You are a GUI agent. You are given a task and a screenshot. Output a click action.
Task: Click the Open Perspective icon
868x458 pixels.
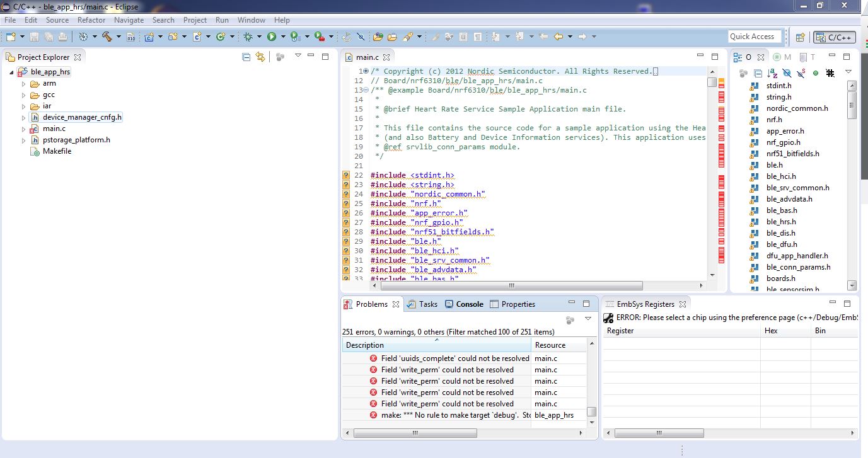[x=800, y=37]
